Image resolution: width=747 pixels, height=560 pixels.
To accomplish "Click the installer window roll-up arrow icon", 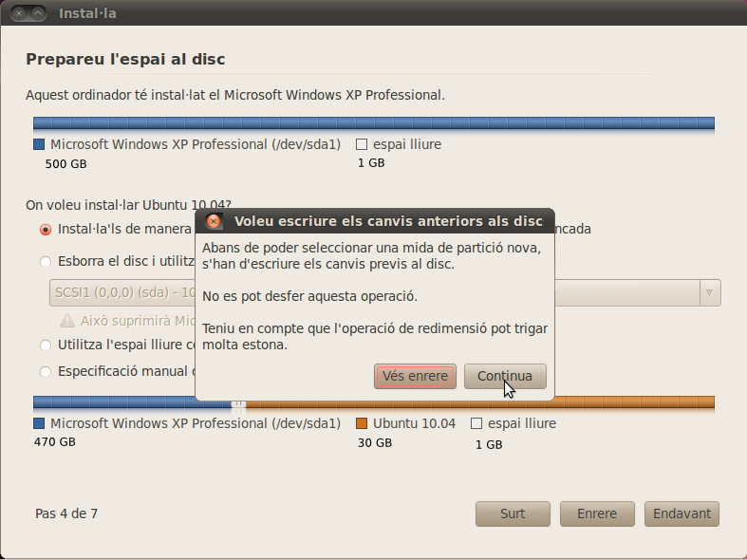I will coord(39,13).
